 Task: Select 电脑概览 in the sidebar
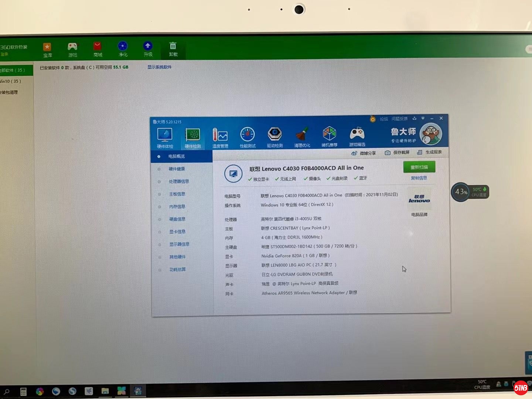click(182, 156)
